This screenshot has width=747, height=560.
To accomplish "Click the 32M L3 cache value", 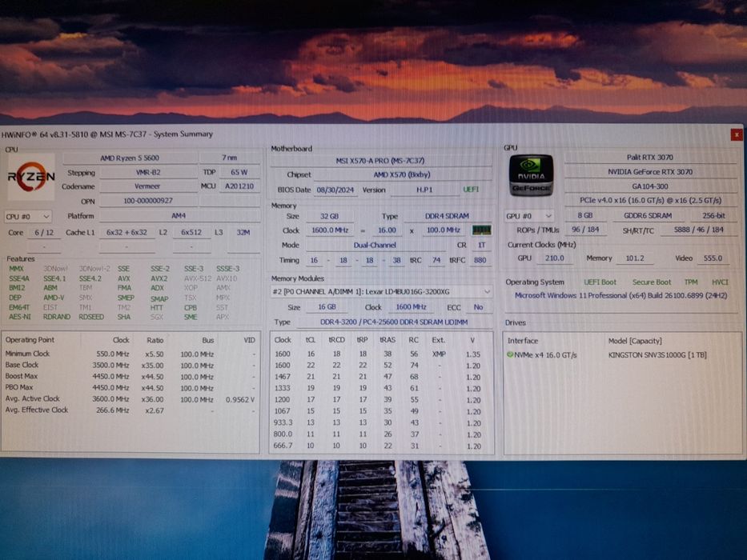I will coord(243,232).
